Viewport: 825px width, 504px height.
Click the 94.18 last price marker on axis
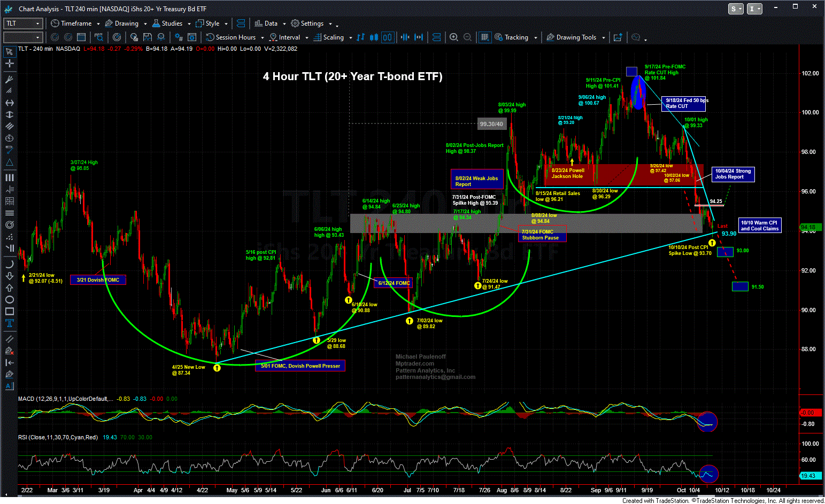click(810, 227)
